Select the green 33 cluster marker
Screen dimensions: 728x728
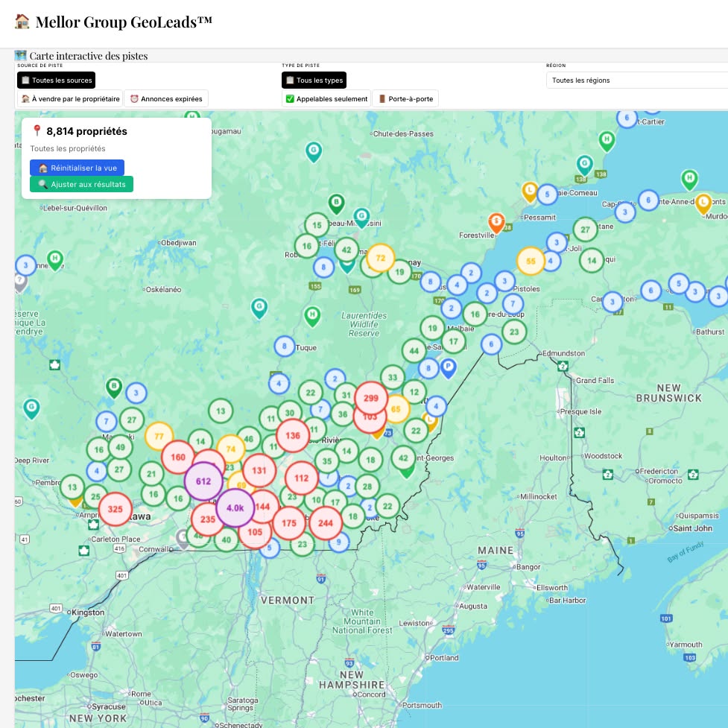tap(393, 377)
